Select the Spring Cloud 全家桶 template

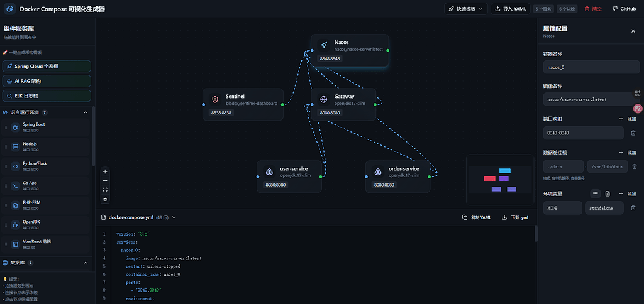pos(47,66)
